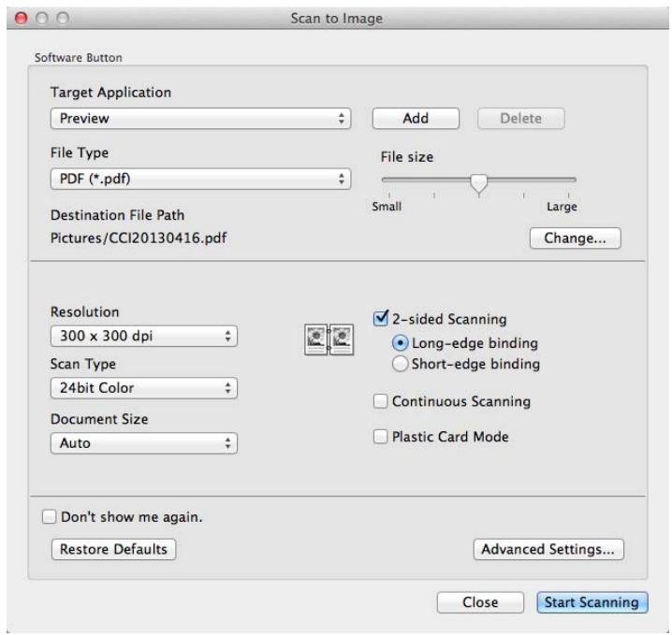Click Change... to alter destination path
This screenshot has width=672, height=635.
pos(576,238)
